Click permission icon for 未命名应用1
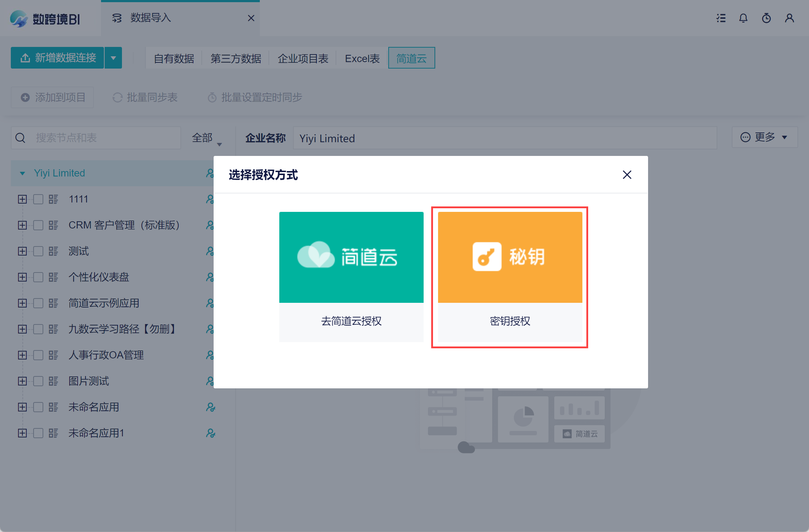 210,433
